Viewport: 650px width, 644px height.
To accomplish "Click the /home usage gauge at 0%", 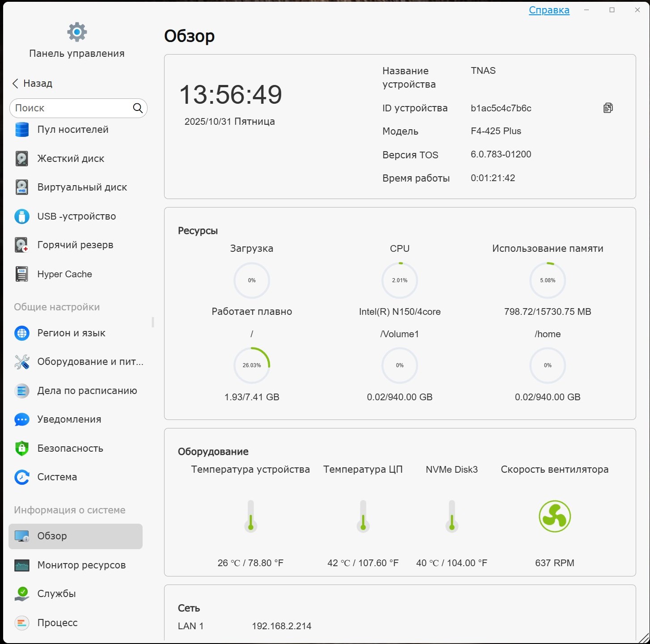I will click(x=548, y=365).
